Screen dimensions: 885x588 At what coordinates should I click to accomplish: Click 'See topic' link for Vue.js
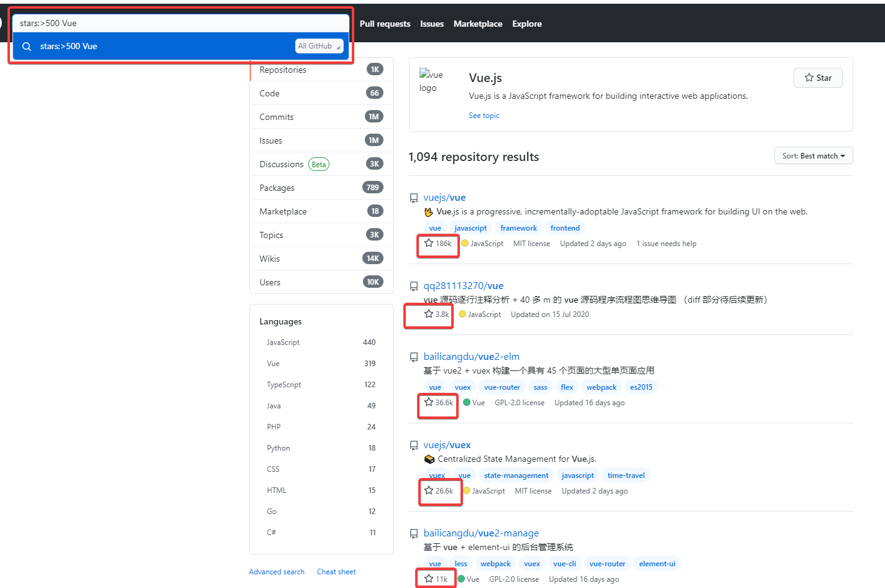(x=484, y=116)
